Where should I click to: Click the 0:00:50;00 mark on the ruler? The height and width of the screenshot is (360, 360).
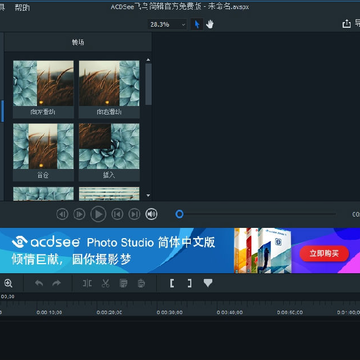(x=290, y=313)
